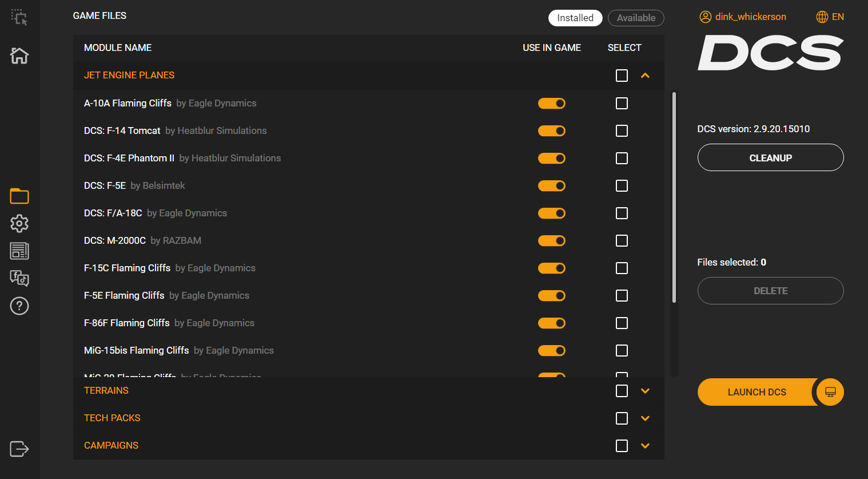Click the CLEANUP button
Screen dimensions: 868x479
click(770, 157)
